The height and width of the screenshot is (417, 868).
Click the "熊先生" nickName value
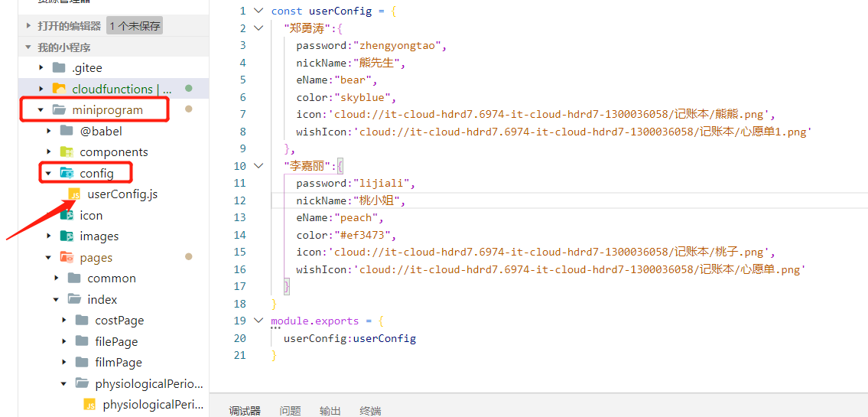click(375, 63)
